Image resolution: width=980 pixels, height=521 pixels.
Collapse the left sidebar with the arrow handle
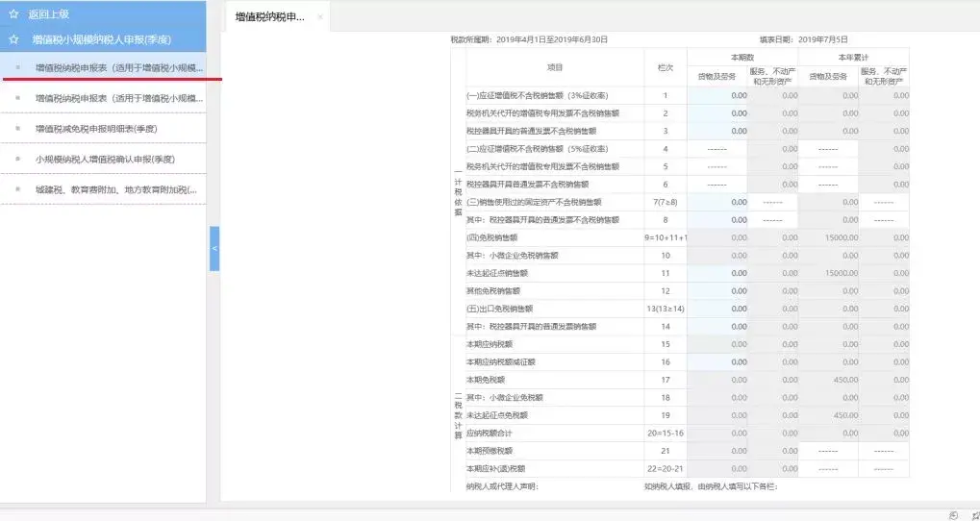(214, 248)
